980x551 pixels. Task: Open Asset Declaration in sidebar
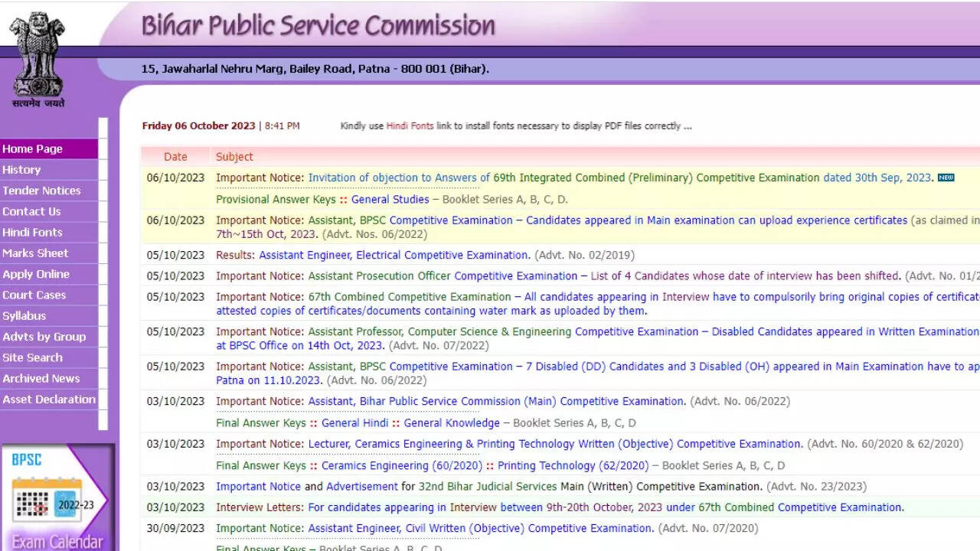click(49, 399)
